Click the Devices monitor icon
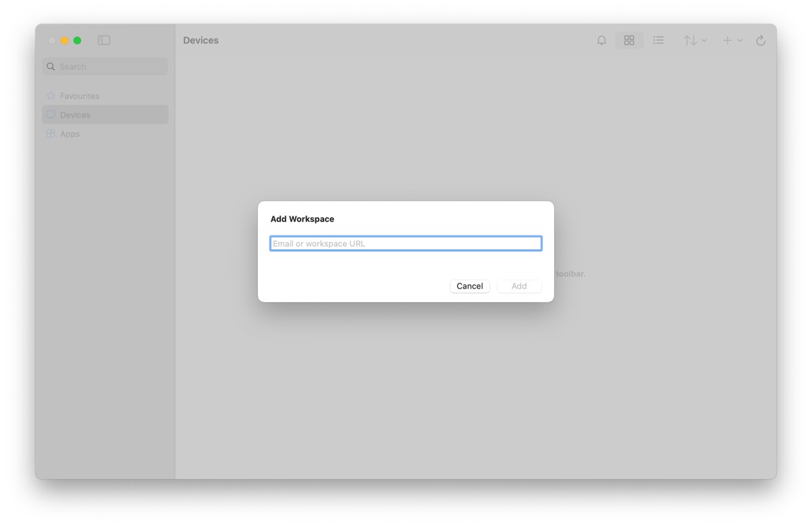 click(51, 115)
